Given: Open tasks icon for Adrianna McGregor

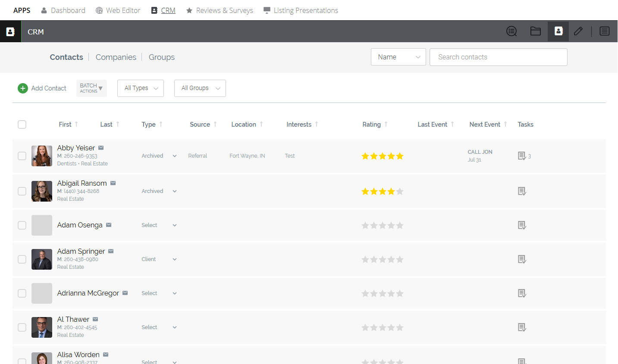Looking at the screenshot, I should (x=522, y=293).
